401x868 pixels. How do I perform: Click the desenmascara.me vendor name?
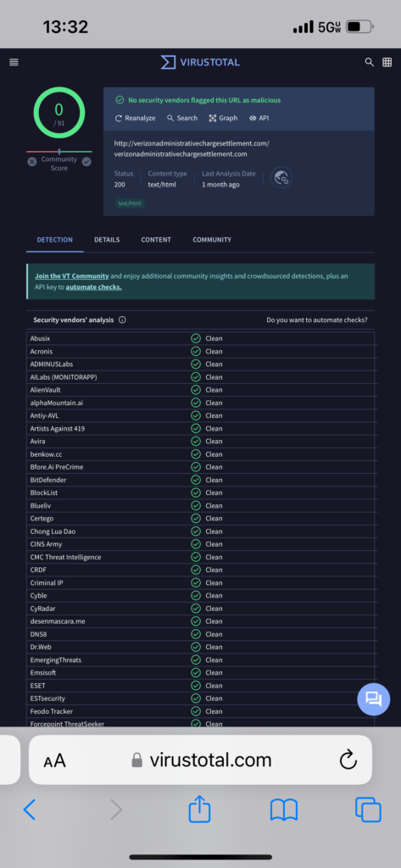(58, 621)
